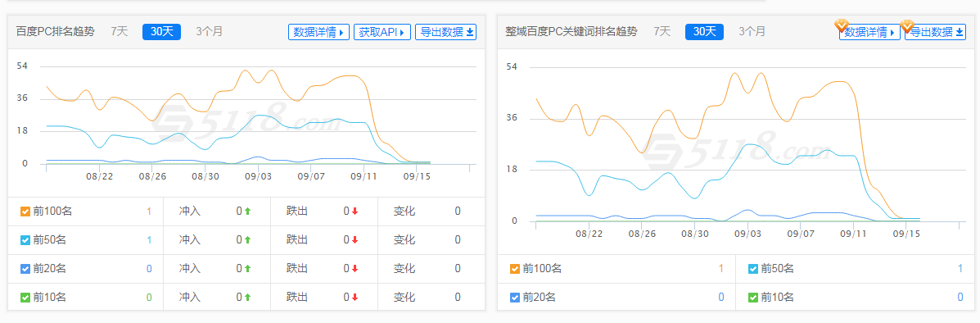The width and height of the screenshot is (980, 323).
Task: Click the red down arrow in 前20名 row
Action: 355,269
